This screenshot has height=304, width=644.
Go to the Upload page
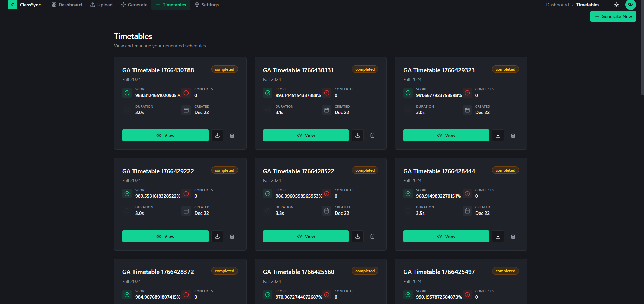(101, 5)
